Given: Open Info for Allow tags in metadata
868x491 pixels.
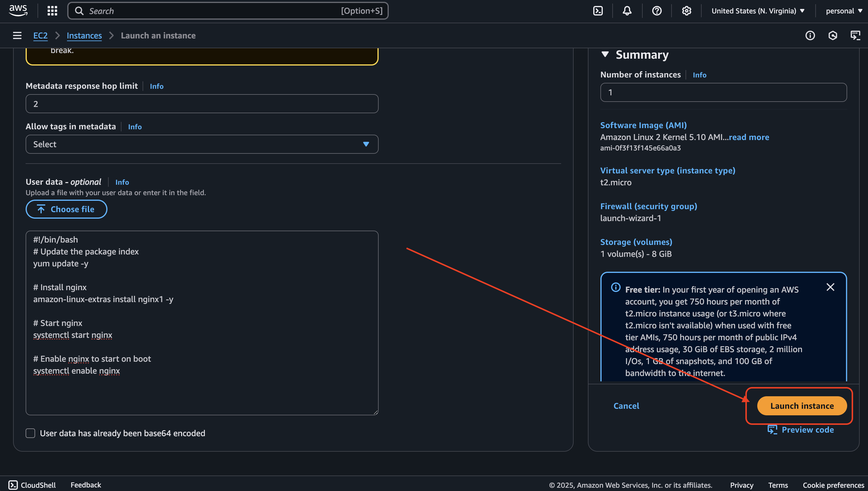Looking at the screenshot, I should coord(135,127).
